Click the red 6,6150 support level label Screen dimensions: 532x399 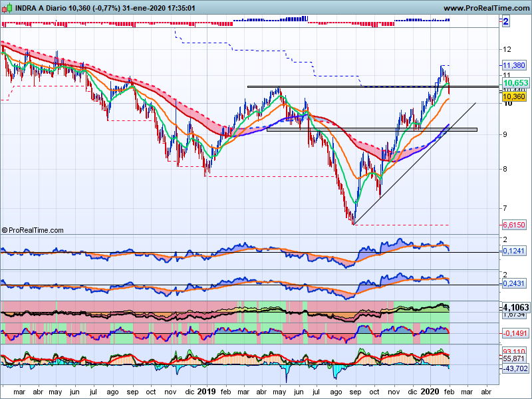point(513,225)
